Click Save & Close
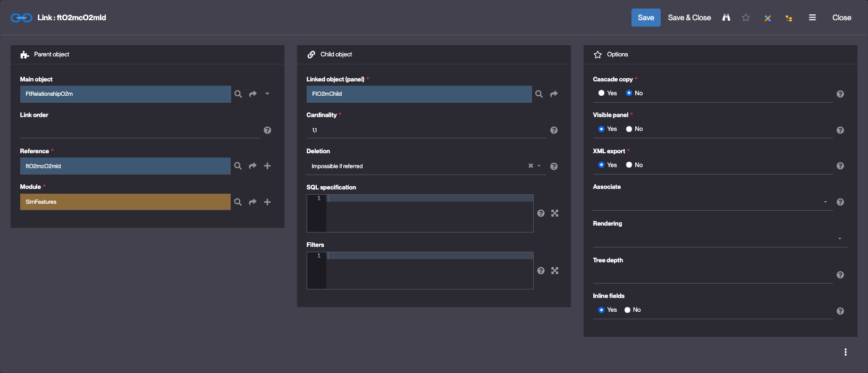 tap(689, 18)
